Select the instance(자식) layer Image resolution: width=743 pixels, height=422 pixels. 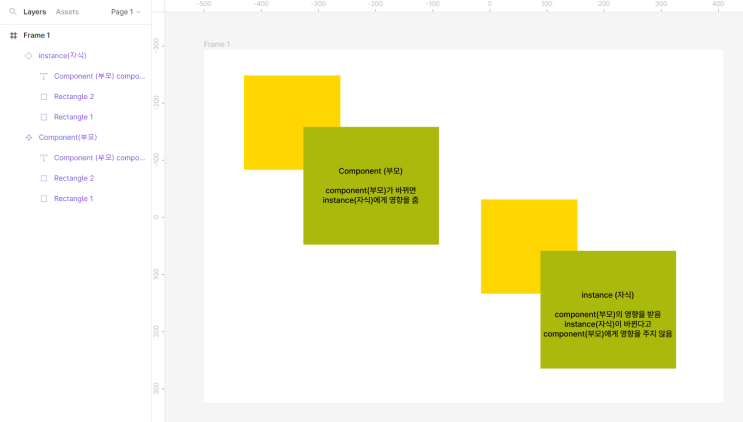coord(62,56)
